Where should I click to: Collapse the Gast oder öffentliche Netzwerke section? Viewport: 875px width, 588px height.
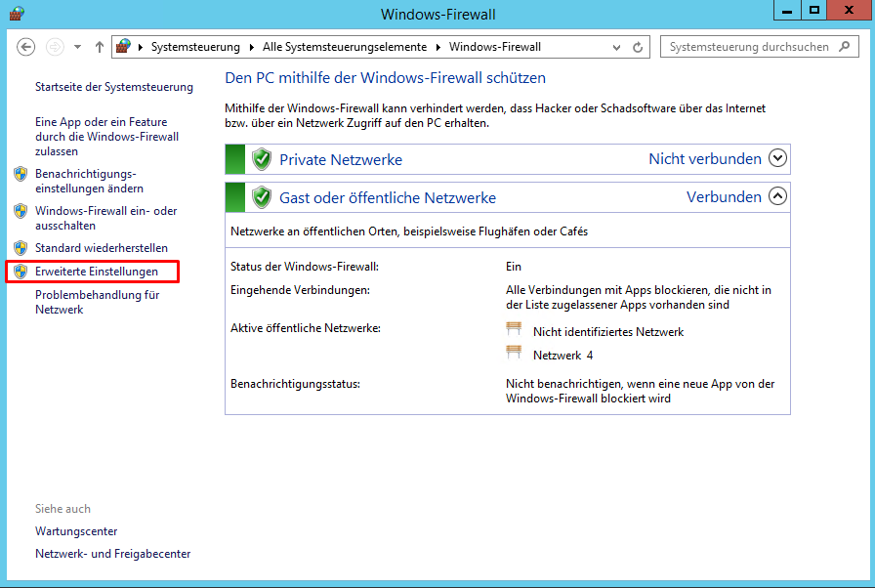pyautogui.click(x=777, y=196)
